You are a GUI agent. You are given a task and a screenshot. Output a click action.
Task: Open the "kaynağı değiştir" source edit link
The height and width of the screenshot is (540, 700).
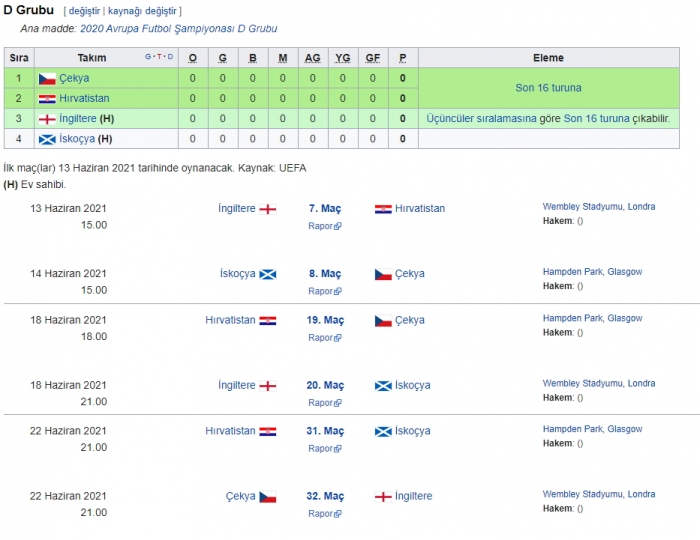pyautogui.click(x=142, y=11)
